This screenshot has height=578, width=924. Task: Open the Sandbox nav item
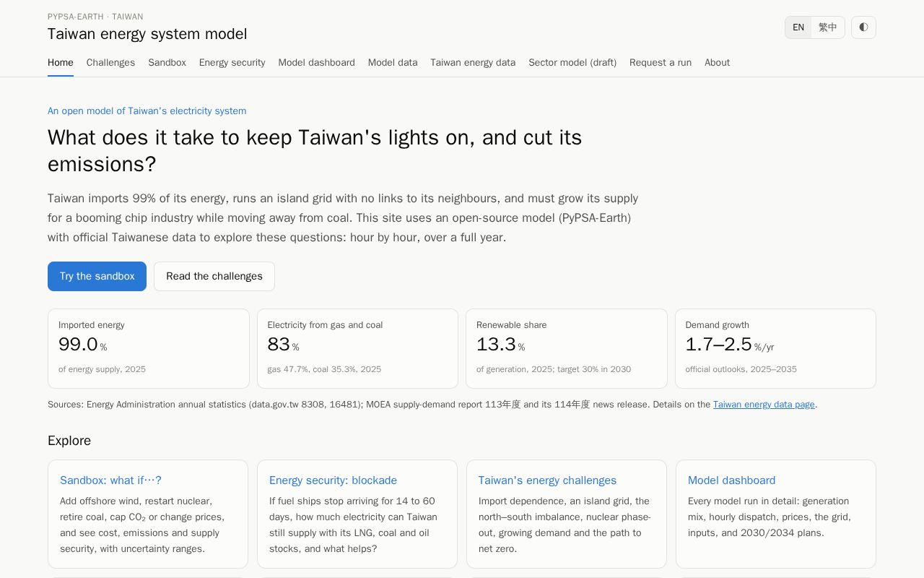167,63
